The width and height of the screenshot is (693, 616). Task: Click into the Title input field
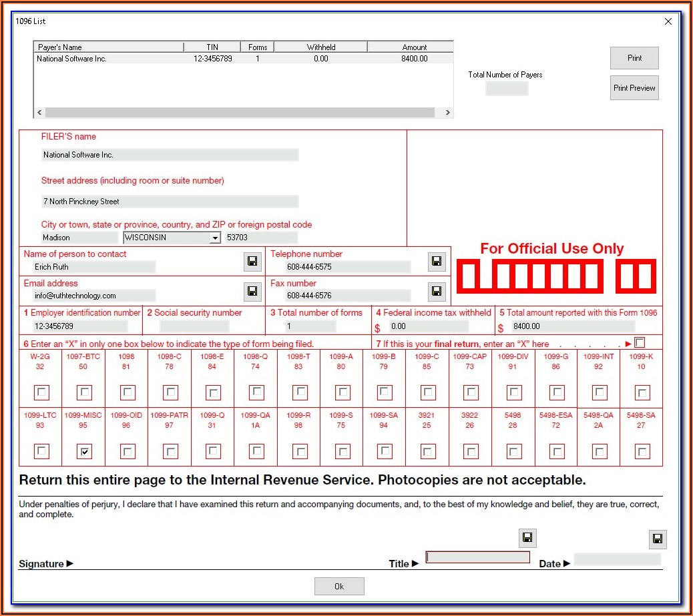478,557
